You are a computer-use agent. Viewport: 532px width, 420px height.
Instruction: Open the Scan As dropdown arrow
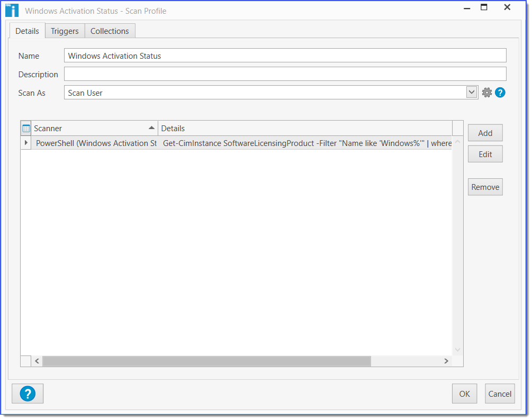[471, 92]
